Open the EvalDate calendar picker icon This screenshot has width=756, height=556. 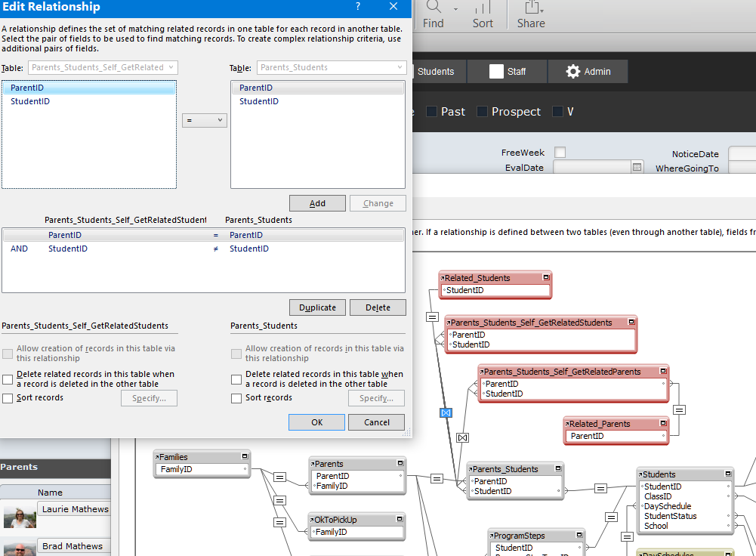point(637,168)
